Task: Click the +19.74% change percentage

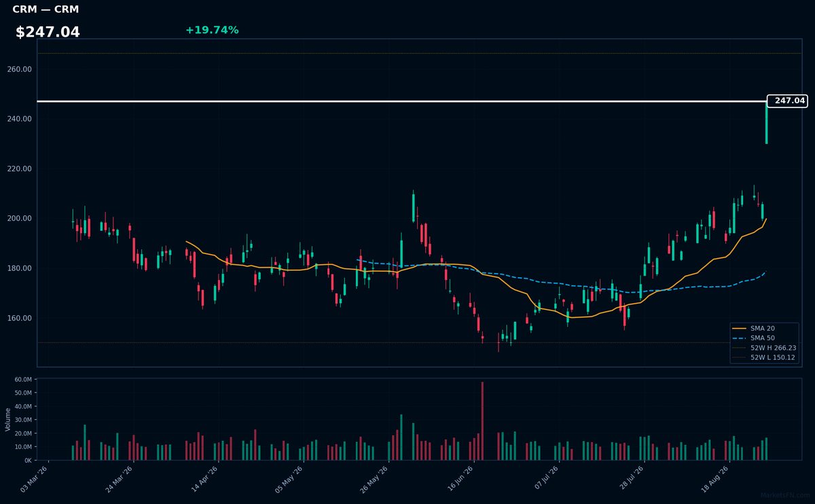Action: click(212, 30)
